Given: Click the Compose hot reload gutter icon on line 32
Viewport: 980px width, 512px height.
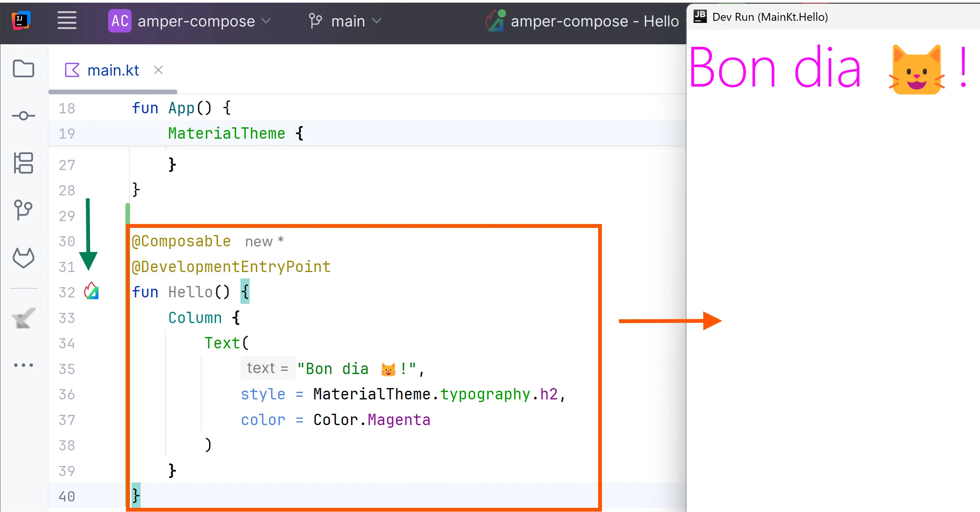Looking at the screenshot, I should click(x=91, y=291).
